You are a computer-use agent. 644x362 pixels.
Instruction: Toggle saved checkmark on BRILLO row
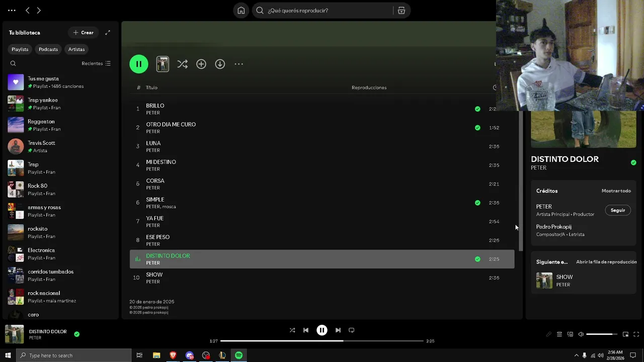coord(477,109)
